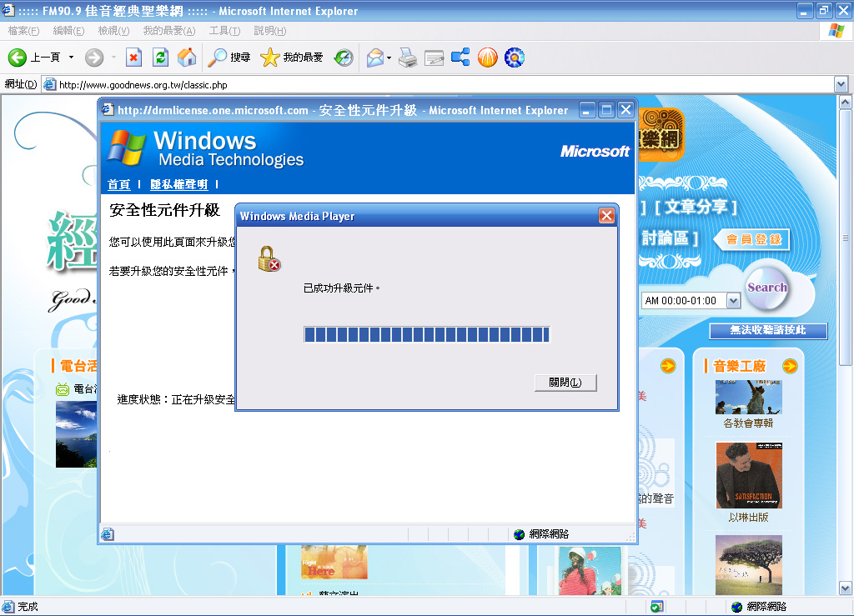Click the 關閉(L) button in Windows Media Player
This screenshot has width=854, height=616.
565,383
